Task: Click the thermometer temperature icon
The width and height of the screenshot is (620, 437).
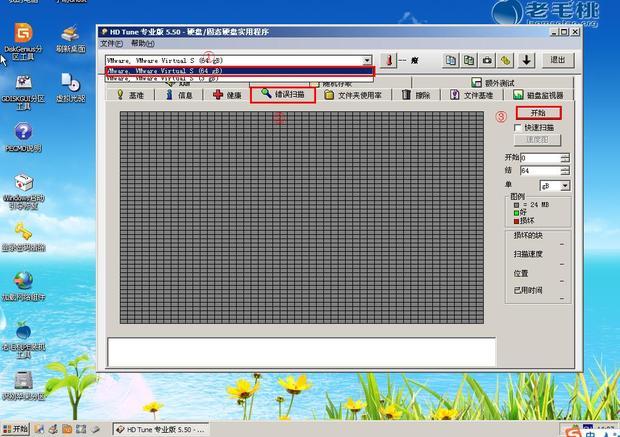Action: pos(389,60)
